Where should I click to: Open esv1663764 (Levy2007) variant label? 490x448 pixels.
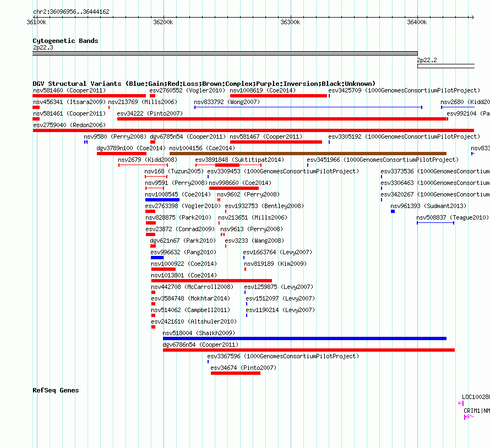pyautogui.click(x=277, y=252)
